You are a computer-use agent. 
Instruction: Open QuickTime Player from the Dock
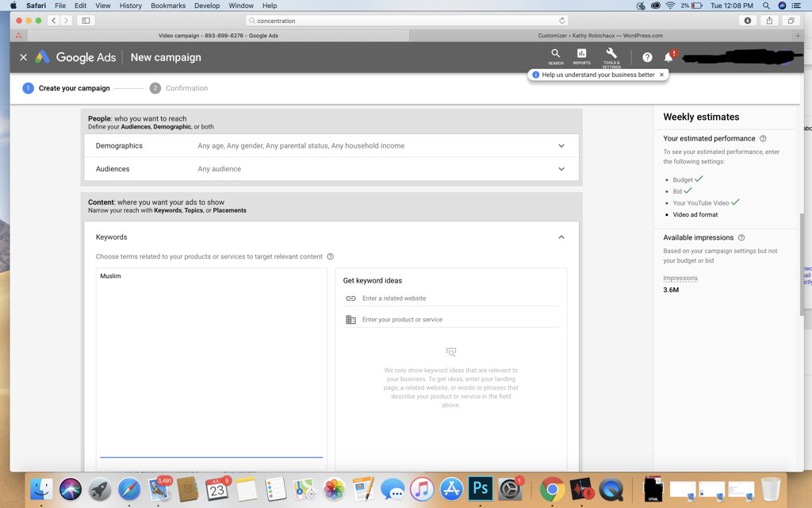pyautogui.click(x=611, y=489)
